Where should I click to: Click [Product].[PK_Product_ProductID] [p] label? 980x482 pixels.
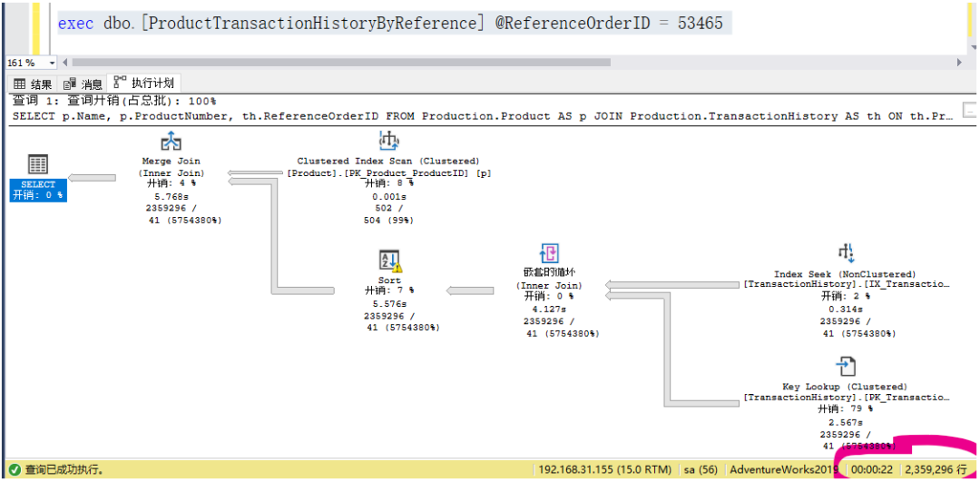(388, 173)
